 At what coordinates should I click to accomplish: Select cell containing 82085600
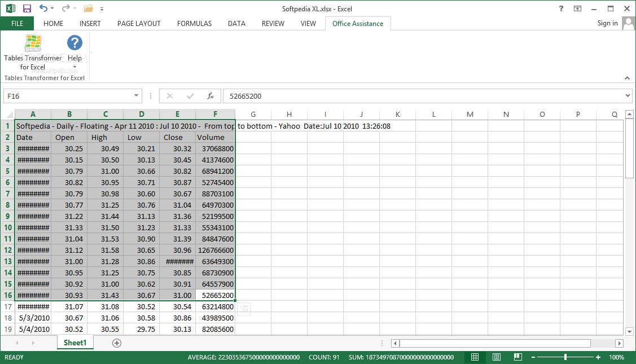click(215, 330)
